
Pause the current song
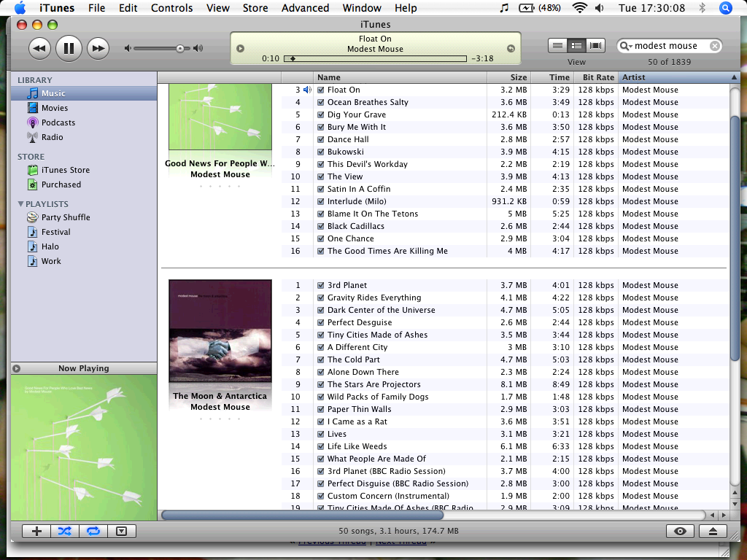(x=69, y=48)
